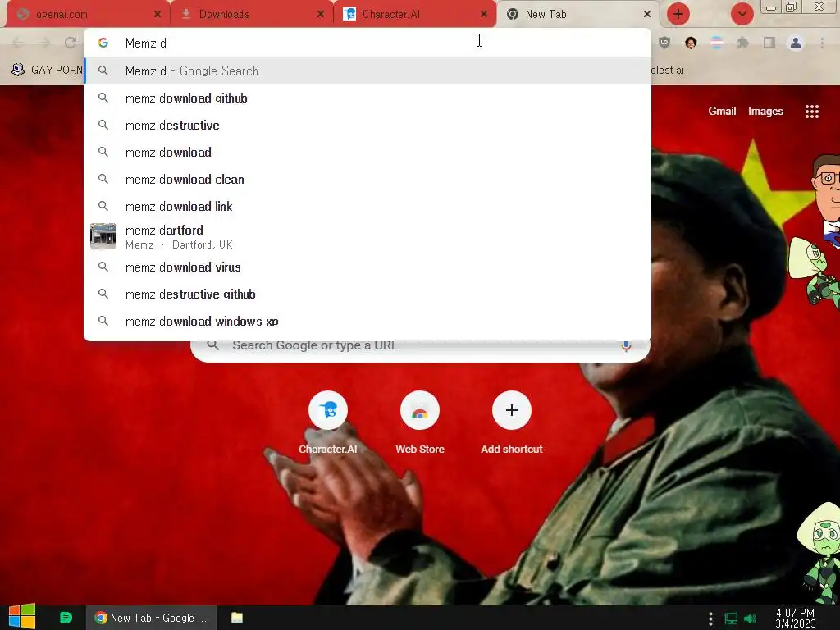Choose 'memz destructive' suggestion

click(367, 126)
